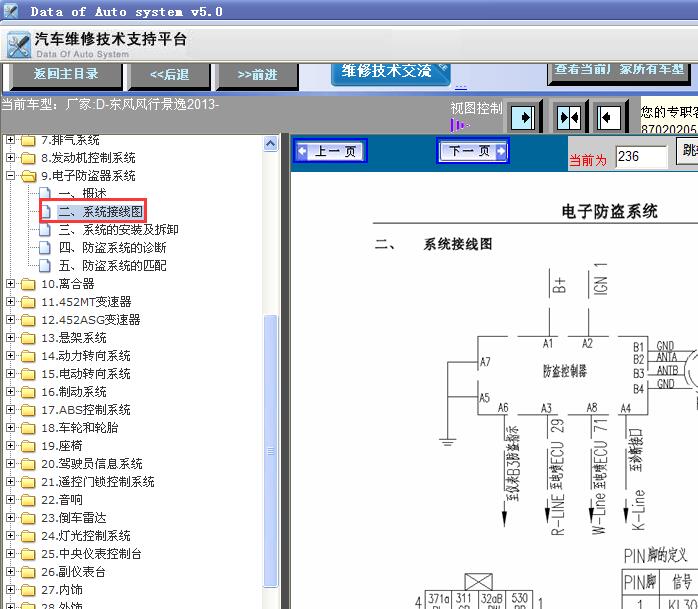Go to previous page 上一页
This screenshot has width=698, height=609.
(x=330, y=151)
